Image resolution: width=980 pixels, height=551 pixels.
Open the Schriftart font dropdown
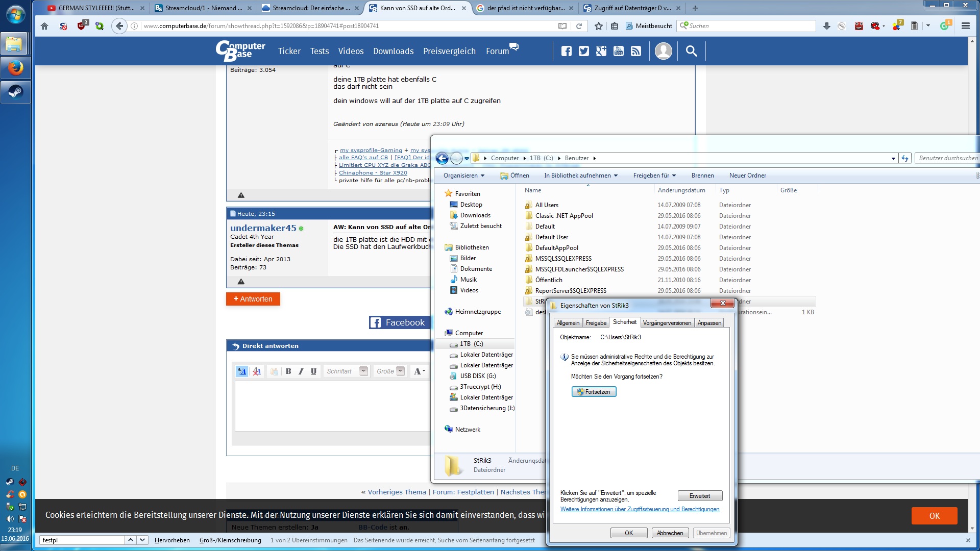[363, 371]
